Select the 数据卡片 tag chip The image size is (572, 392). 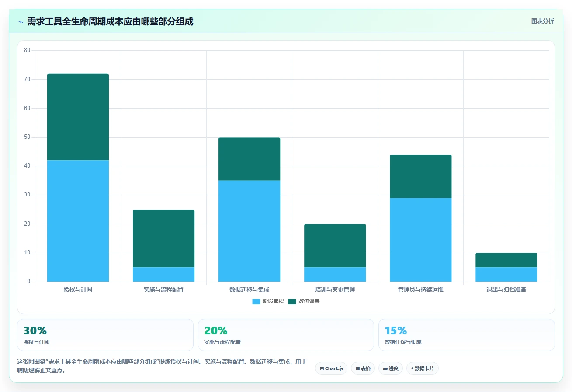coord(422,368)
